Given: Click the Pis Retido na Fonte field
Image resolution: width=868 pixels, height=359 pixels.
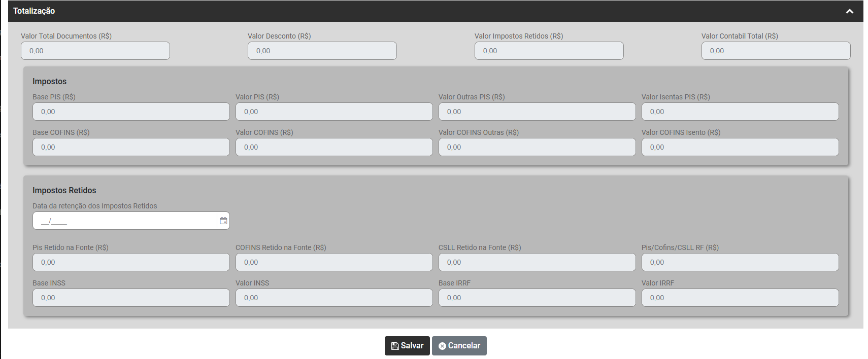Looking at the screenshot, I should point(131,262).
